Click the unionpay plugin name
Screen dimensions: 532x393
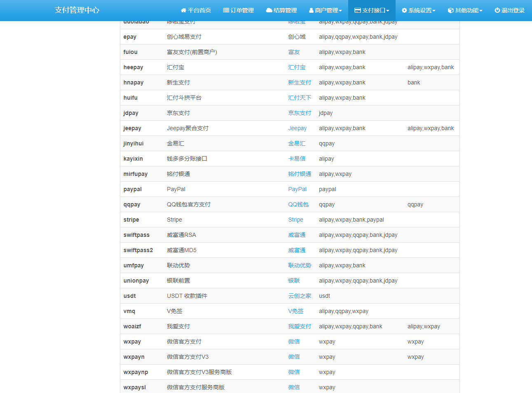click(136, 281)
